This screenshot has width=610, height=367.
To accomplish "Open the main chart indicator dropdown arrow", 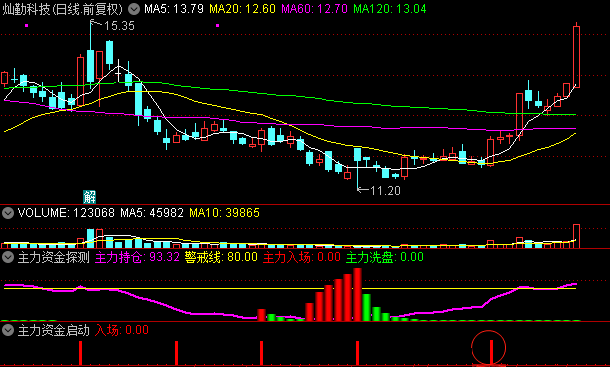I will pyautogui.click(x=134, y=9).
